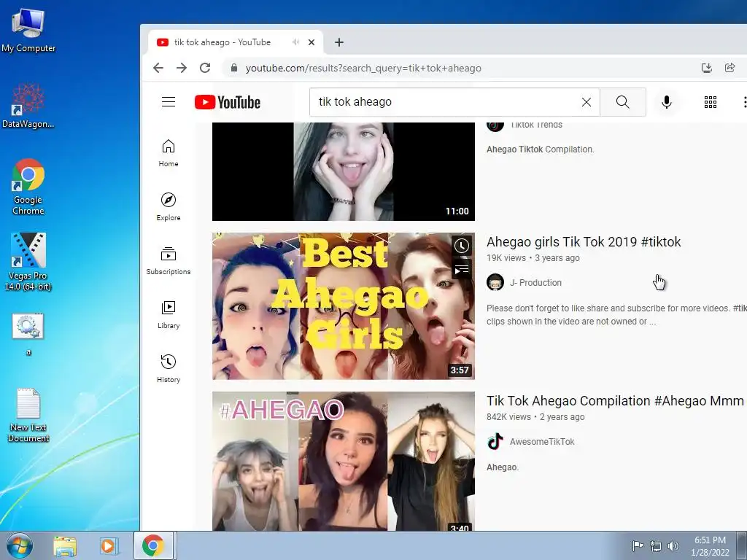The height and width of the screenshot is (560, 747).
Task: Click Add to queue on Best thumbnail
Action: click(461, 270)
